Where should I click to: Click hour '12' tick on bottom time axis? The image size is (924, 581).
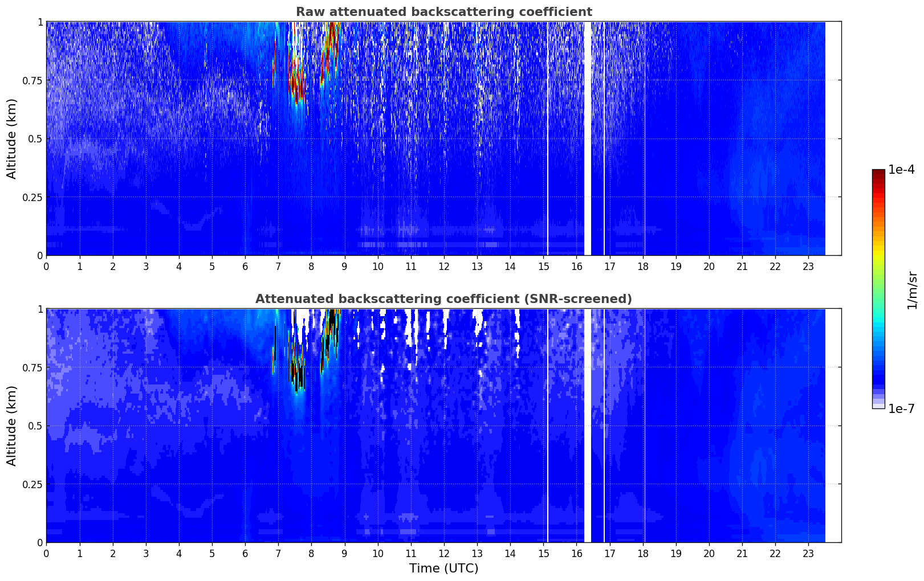coord(444,553)
